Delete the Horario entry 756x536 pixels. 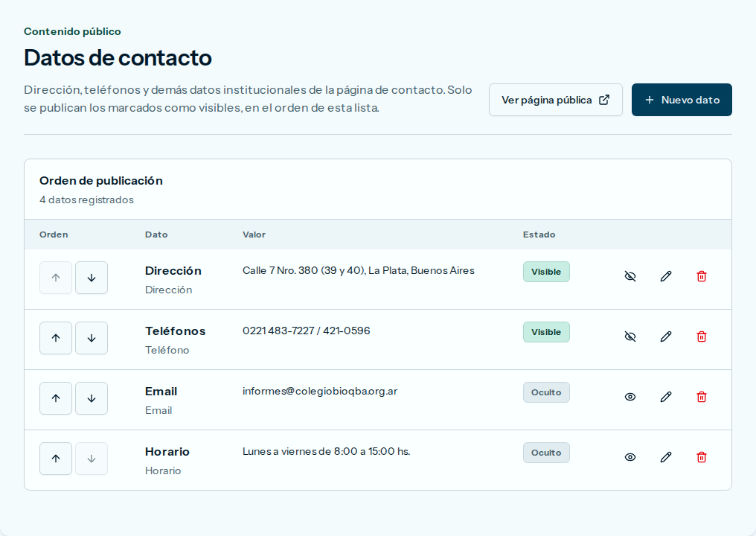click(702, 457)
